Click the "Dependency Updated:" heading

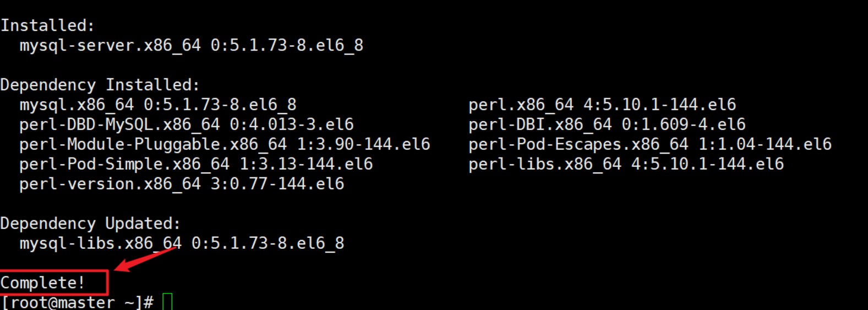[90, 224]
